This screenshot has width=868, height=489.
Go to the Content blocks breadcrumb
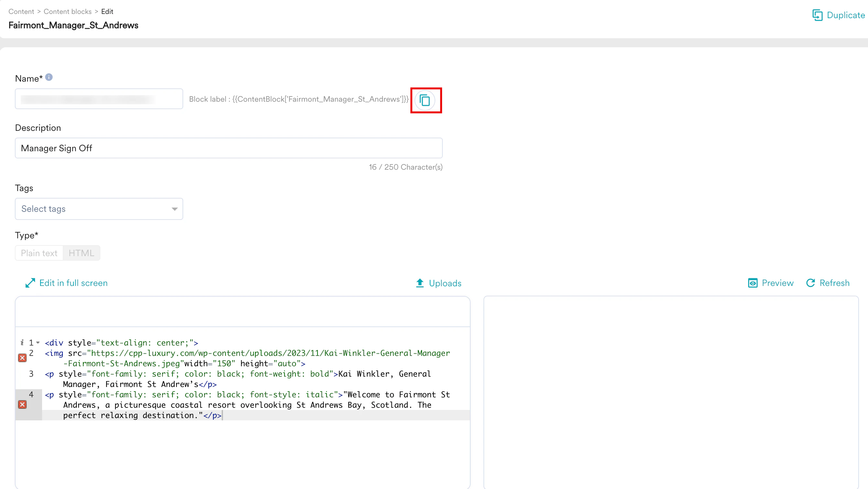pyautogui.click(x=67, y=11)
